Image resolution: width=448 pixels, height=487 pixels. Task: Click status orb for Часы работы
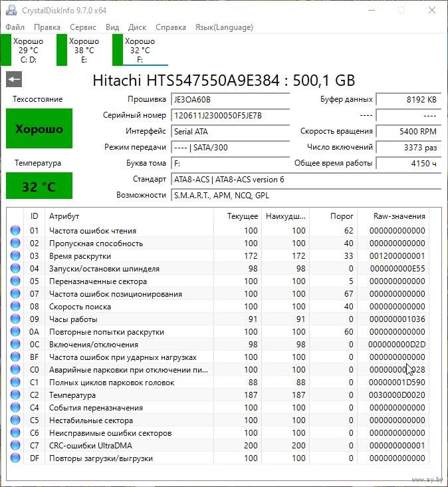pos(15,319)
